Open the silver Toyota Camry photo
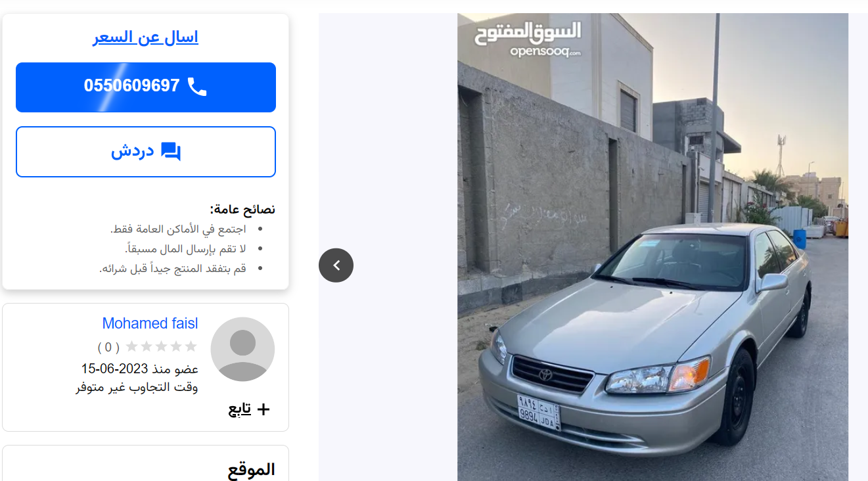The width and height of the screenshot is (868, 481). click(652, 247)
